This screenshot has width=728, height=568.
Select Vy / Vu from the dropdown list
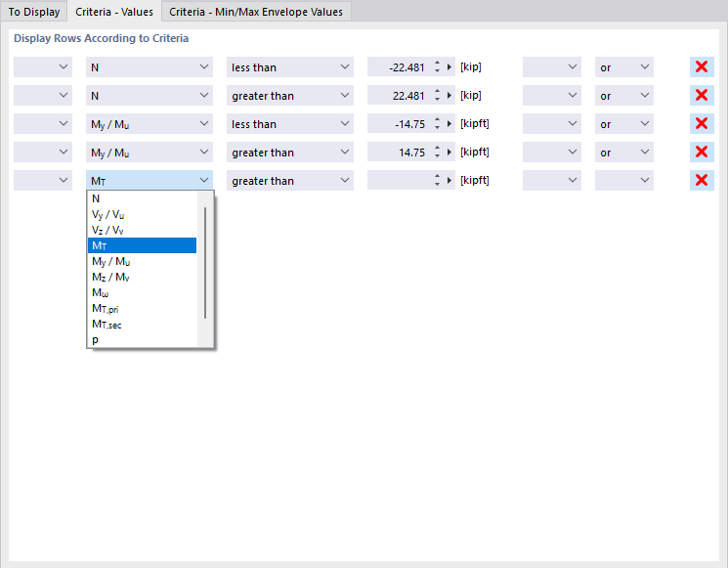coord(142,214)
